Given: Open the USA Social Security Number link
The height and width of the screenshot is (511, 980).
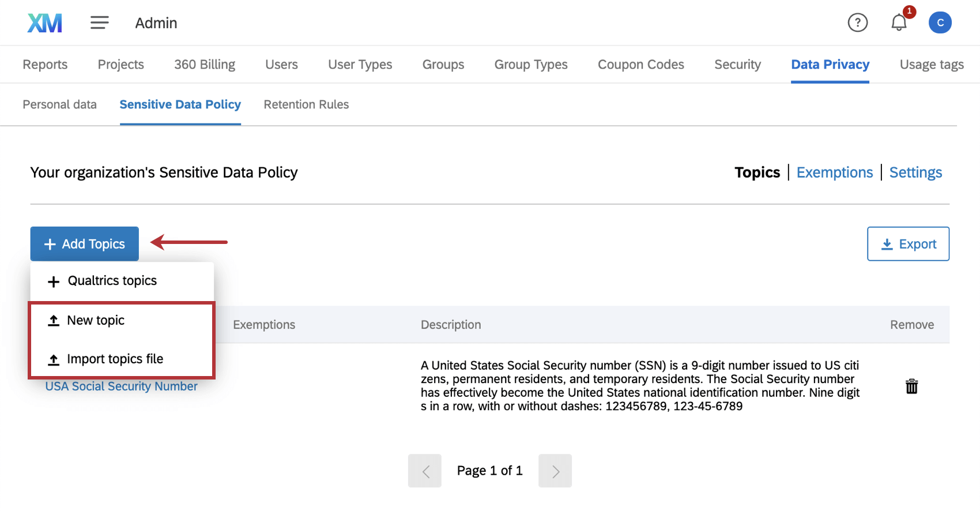Looking at the screenshot, I should click(121, 386).
